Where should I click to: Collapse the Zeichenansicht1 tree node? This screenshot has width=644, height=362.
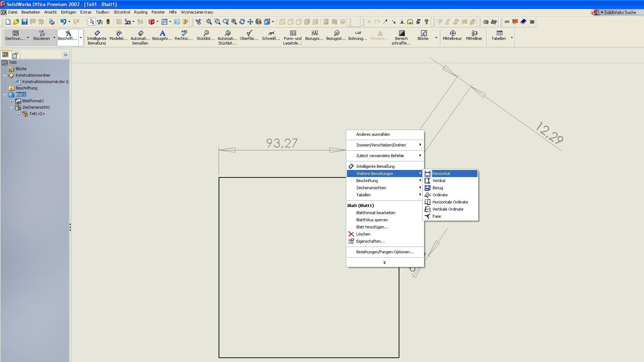coord(11,108)
